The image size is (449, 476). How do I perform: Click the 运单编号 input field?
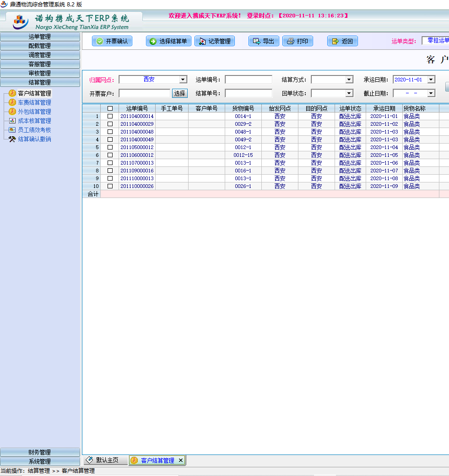248,80
